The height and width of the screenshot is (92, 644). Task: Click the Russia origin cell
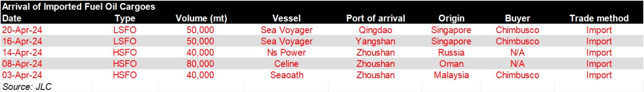pos(451,52)
